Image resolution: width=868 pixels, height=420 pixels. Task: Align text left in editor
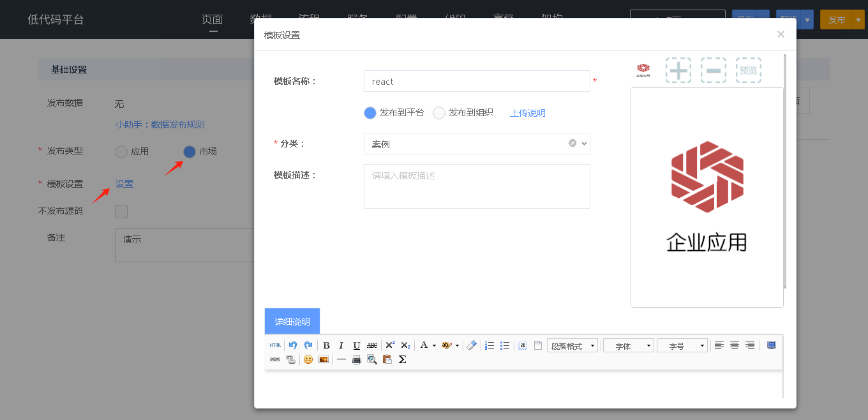pyautogui.click(x=719, y=345)
